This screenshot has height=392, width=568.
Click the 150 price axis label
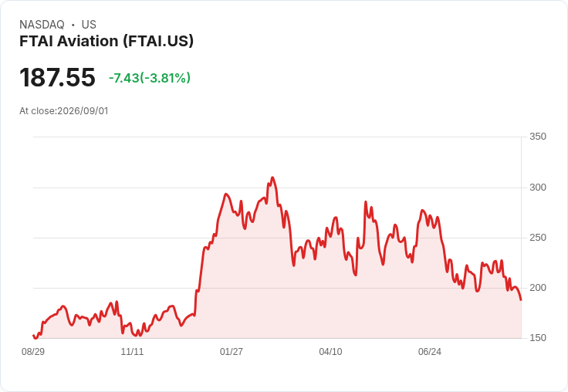click(x=538, y=338)
